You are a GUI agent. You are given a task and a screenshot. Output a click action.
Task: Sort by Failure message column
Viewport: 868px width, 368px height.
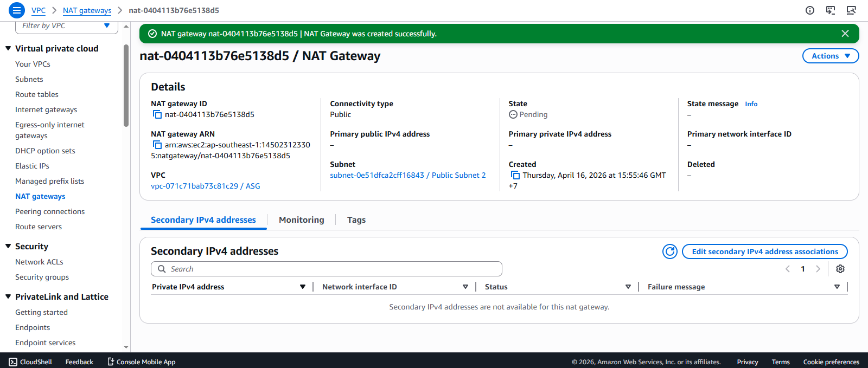[837, 287]
